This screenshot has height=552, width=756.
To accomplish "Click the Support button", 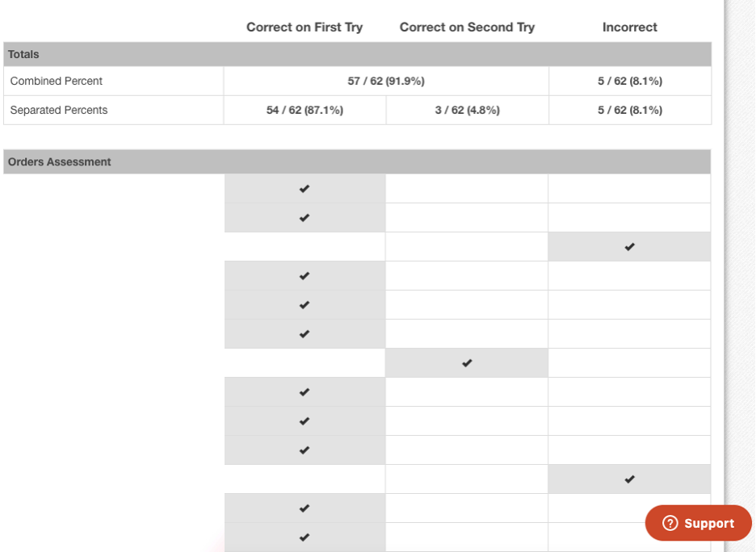I will pos(699,523).
